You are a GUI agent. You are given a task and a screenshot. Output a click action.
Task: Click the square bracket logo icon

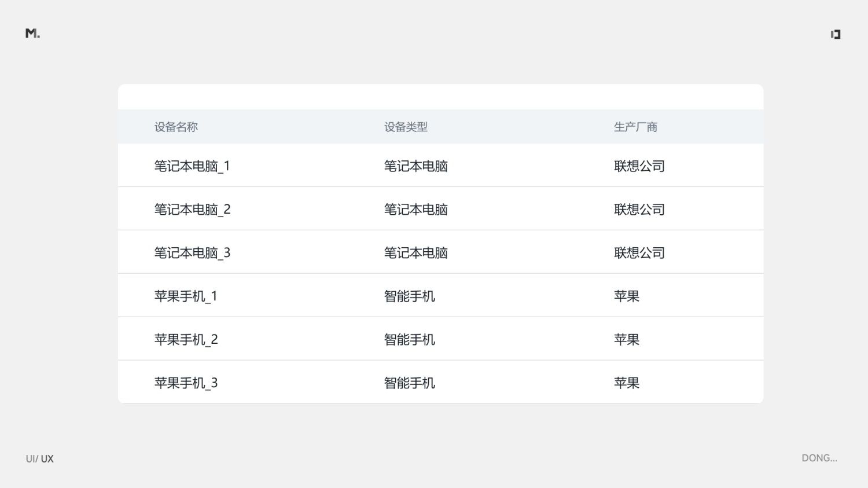pos(836,34)
